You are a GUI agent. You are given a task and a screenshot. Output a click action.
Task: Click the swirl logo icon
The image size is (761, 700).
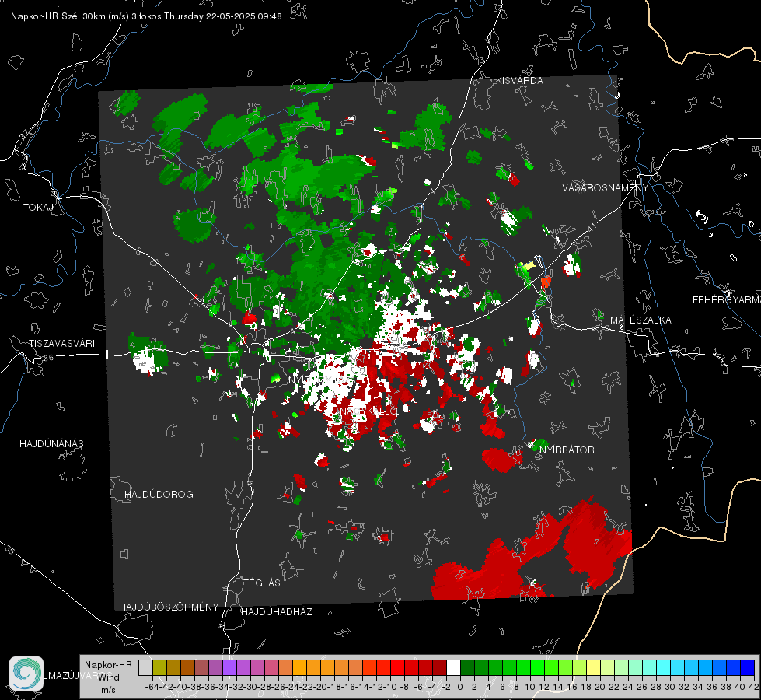point(26,674)
